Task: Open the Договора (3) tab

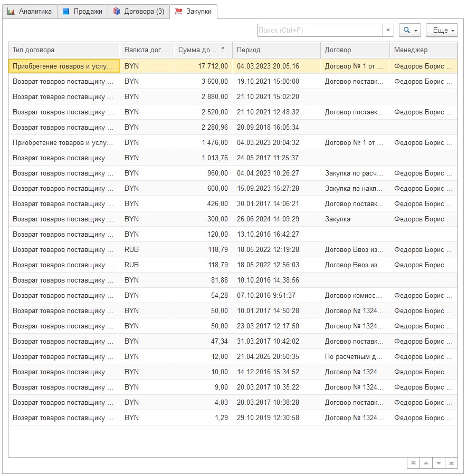Action: [139, 12]
